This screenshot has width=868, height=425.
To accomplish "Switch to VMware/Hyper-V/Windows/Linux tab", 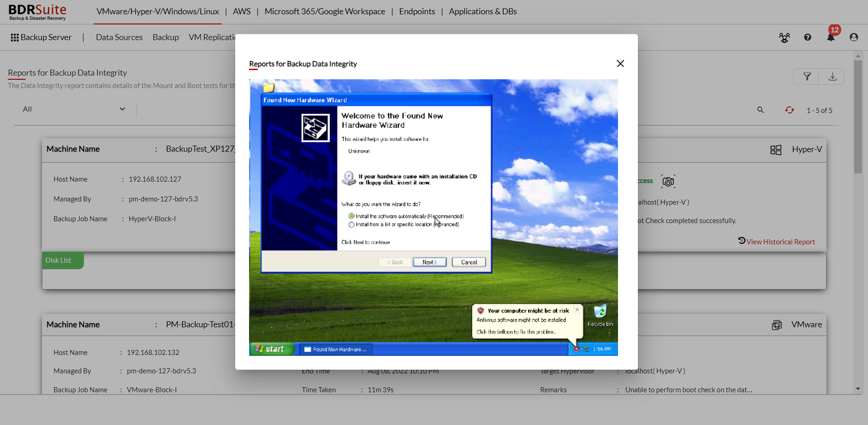I will coord(158,12).
